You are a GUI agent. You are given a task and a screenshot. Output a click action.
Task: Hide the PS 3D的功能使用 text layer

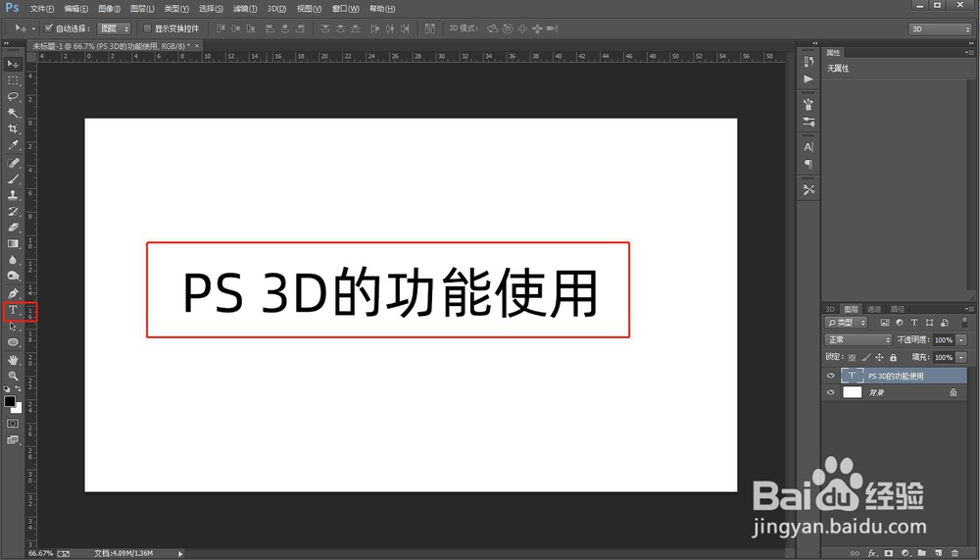click(x=831, y=376)
